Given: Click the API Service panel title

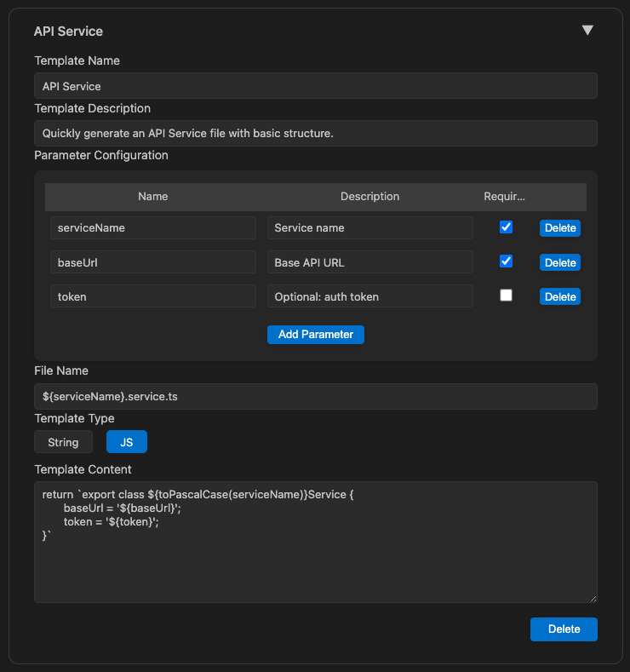Looking at the screenshot, I should 68,32.
